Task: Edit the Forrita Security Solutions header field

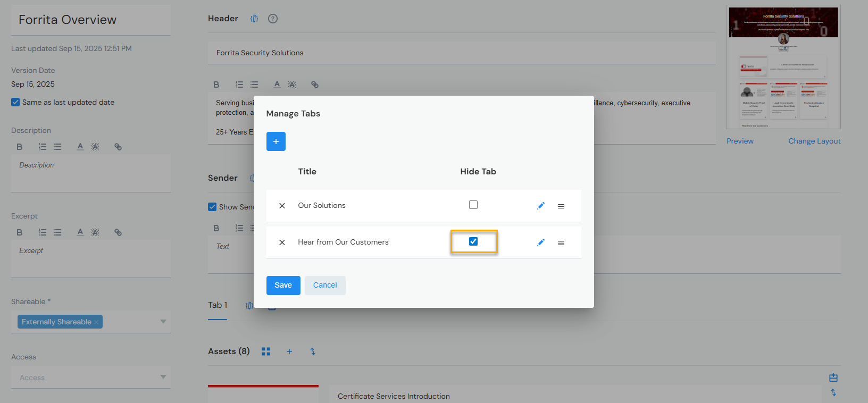Action: pyautogui.click(x=462, y=53)
